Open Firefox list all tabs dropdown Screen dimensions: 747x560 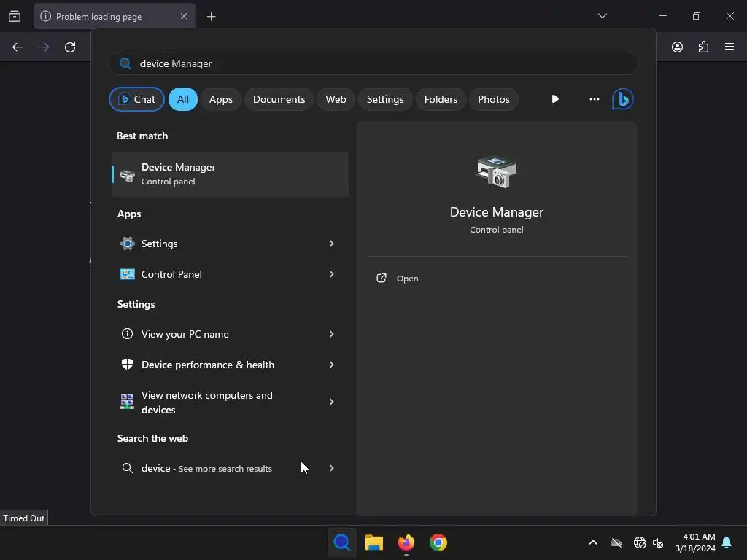(x=602, y=16)
